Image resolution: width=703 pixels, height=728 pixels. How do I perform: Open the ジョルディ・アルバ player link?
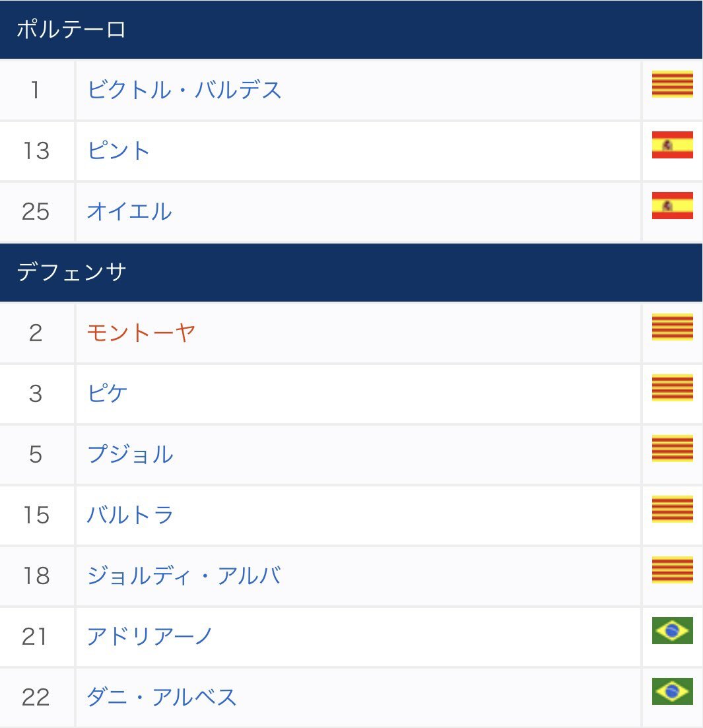pos(184,576)
